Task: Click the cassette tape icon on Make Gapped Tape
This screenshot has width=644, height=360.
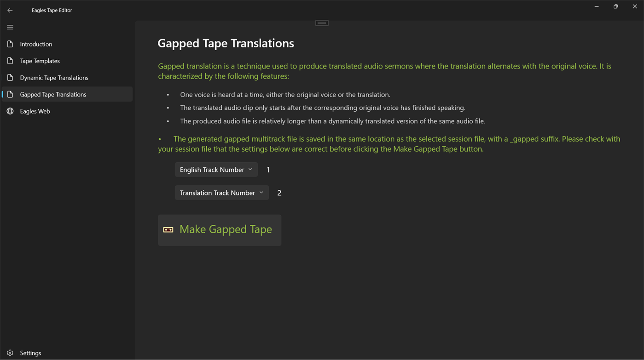Action: pos(168,229)
